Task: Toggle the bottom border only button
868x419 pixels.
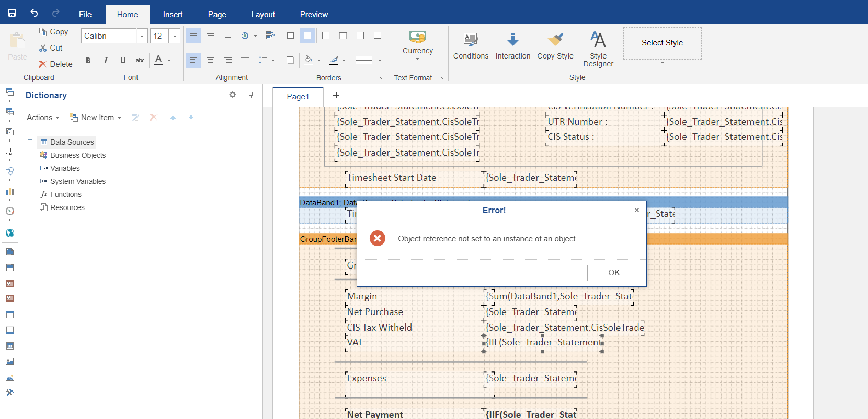Action: tap(378, 36)
